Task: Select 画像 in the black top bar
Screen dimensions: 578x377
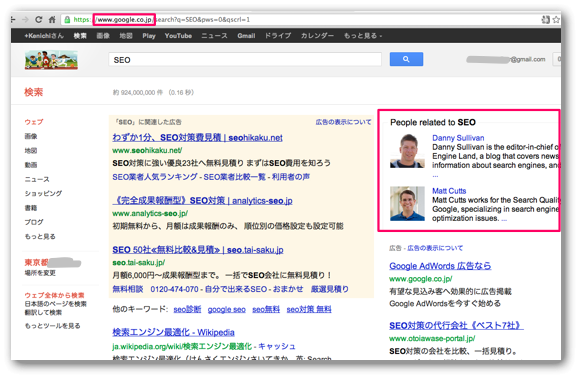Action: [x=103, y=36]
